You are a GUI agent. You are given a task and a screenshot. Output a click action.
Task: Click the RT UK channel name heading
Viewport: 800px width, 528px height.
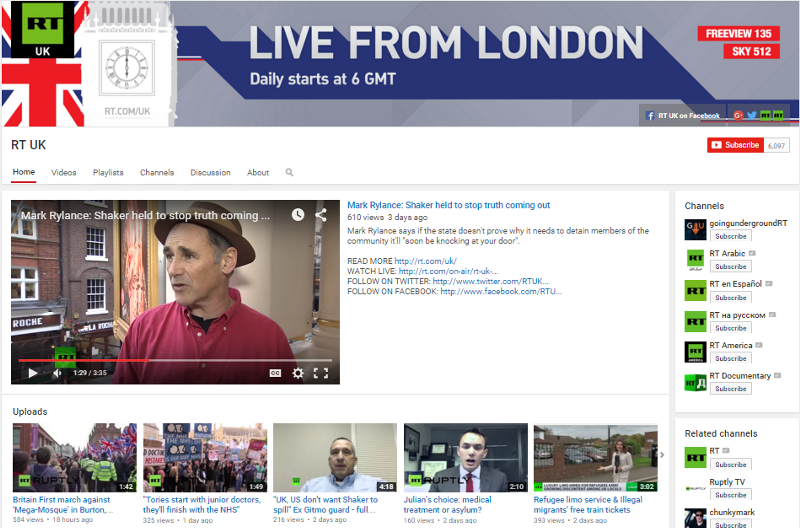tap(29, 145)
